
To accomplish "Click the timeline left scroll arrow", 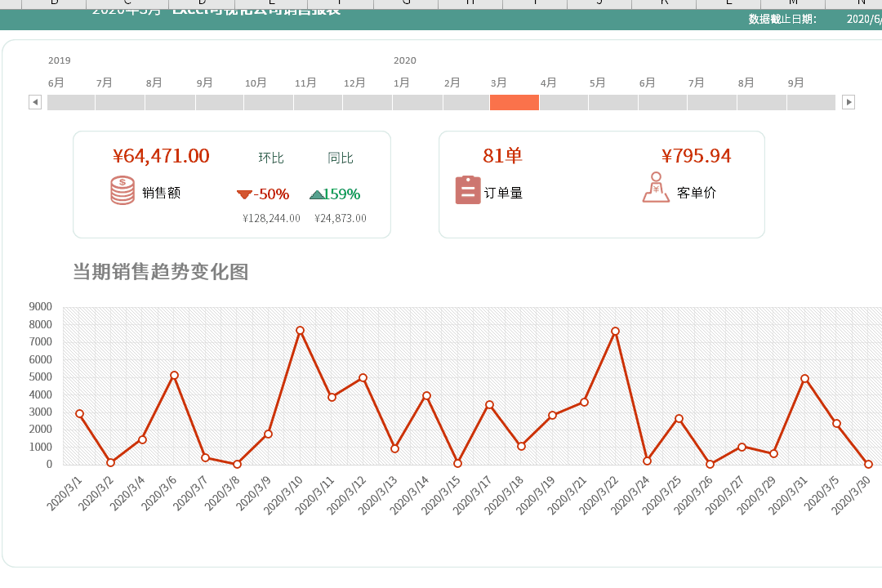I will point(35,102).
